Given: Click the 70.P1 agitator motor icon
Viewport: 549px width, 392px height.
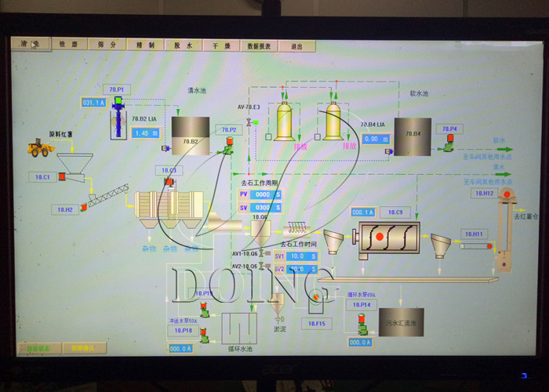Looking at the screenshot, I should click(x=118, y=103).
